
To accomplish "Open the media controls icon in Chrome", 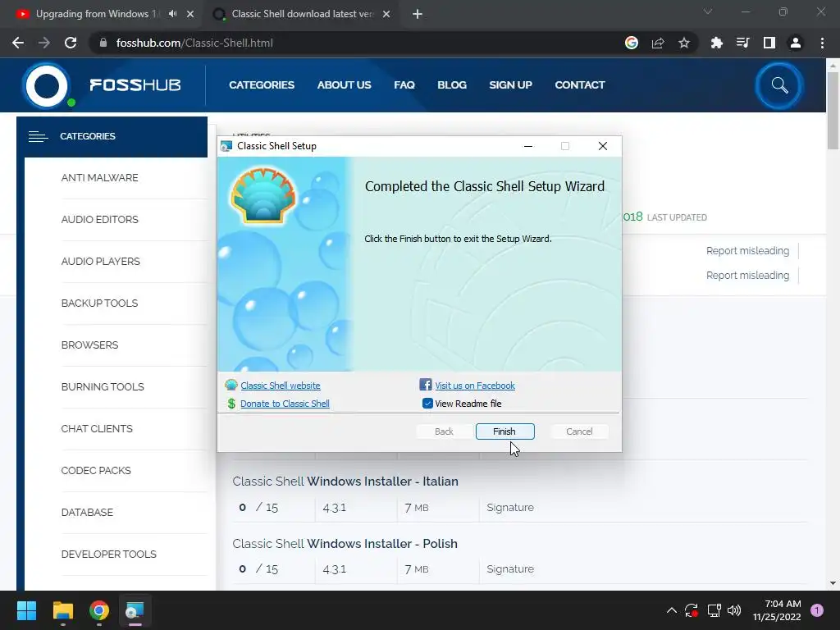I will pyautogui.click(x=742, y=43).
